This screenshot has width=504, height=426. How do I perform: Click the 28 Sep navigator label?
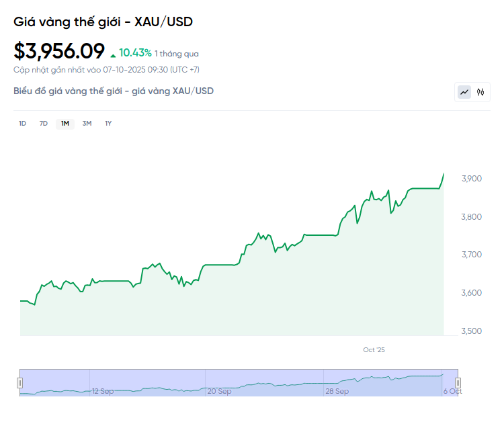[x=337, y=391]
